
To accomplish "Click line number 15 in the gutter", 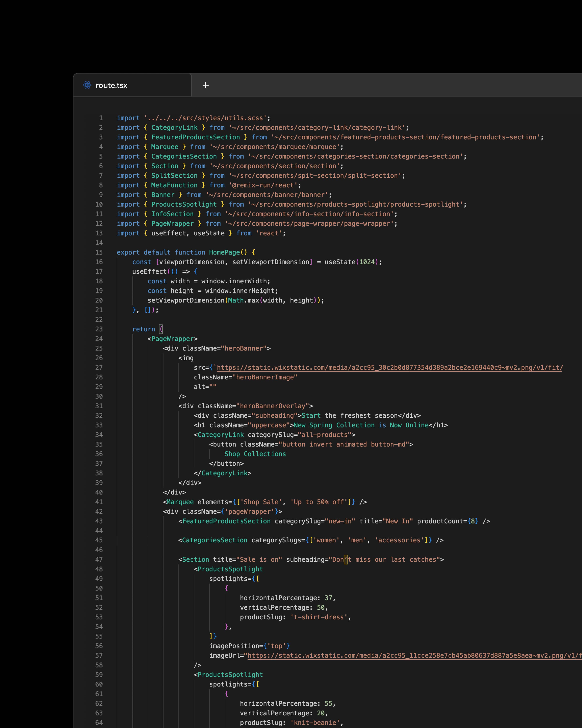I will point(99,252).
